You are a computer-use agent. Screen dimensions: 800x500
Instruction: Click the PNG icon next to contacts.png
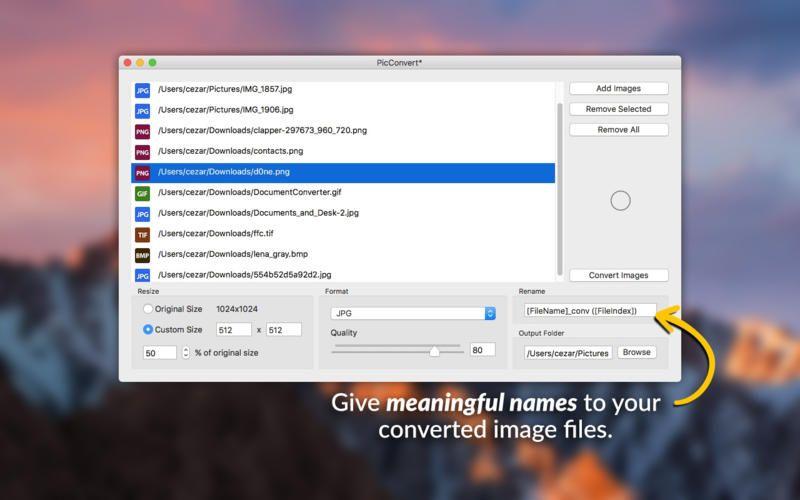click(x=142, y=152)
